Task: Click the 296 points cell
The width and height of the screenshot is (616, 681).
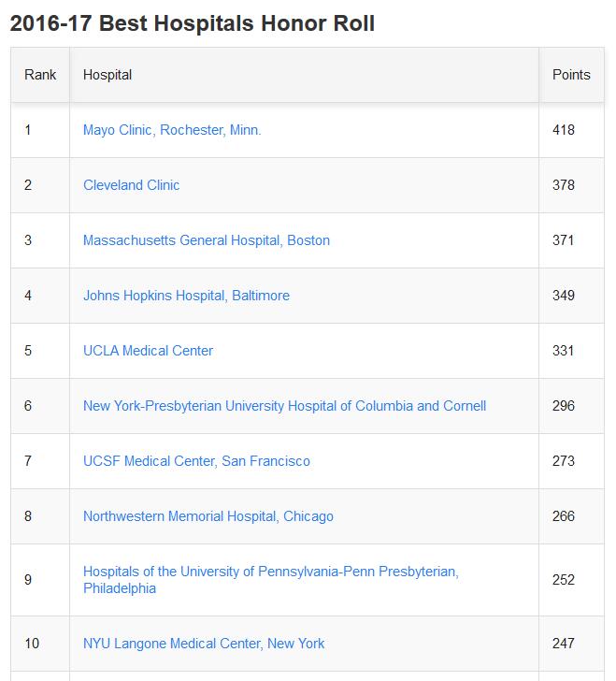Action: (x=564, y=406)
